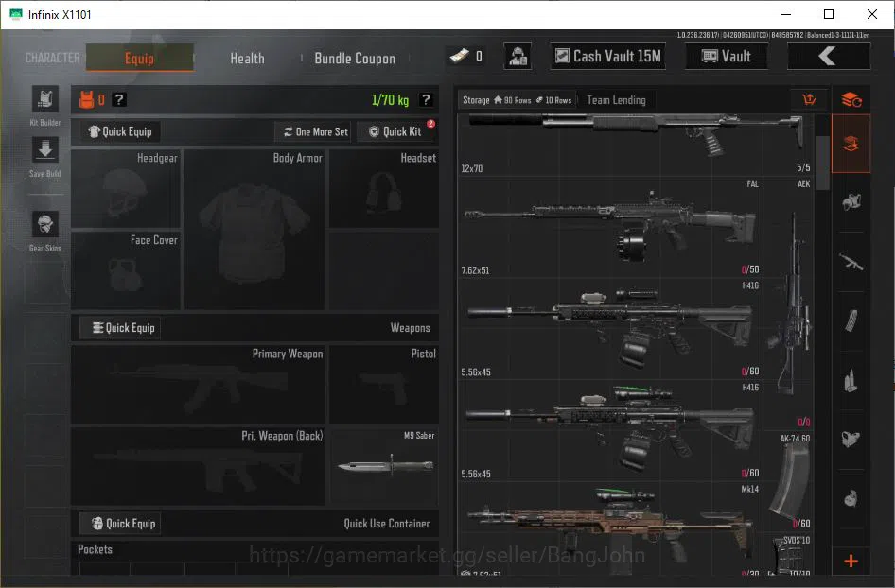The height and width of the screenshot is (588, 895).
Task: Select the Pri. Weapon (Back) slot
Action: (198, 465)
